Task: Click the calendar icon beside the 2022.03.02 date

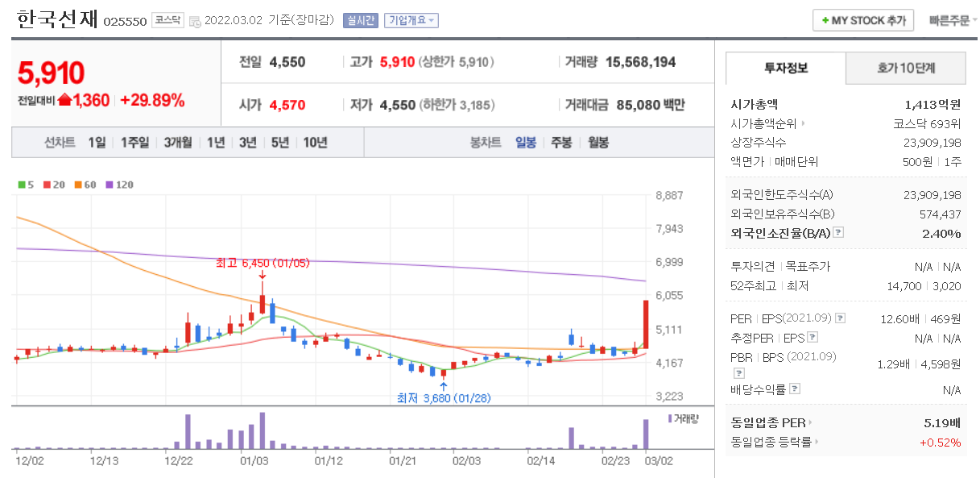Action: (x=195, y=22)
